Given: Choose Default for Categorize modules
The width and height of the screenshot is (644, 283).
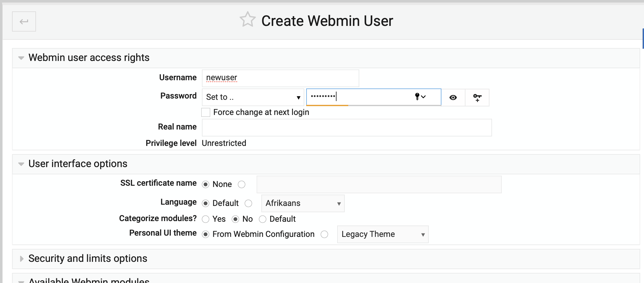Looking at the screenshot, I should (x=262, y=219).
